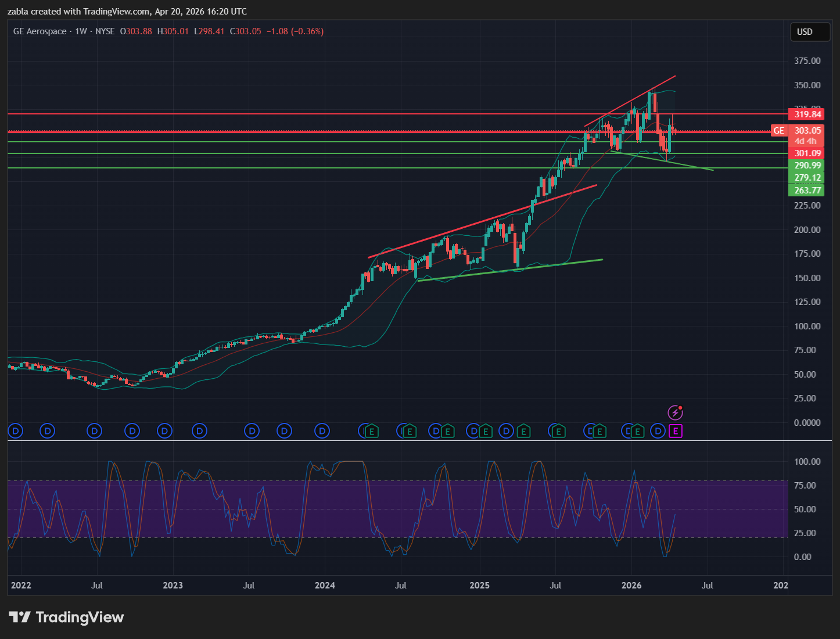Click the leftmost blue dividend D marker
Image resolution: width=840 pixels, height=639 pixels.
click(15, 430)
